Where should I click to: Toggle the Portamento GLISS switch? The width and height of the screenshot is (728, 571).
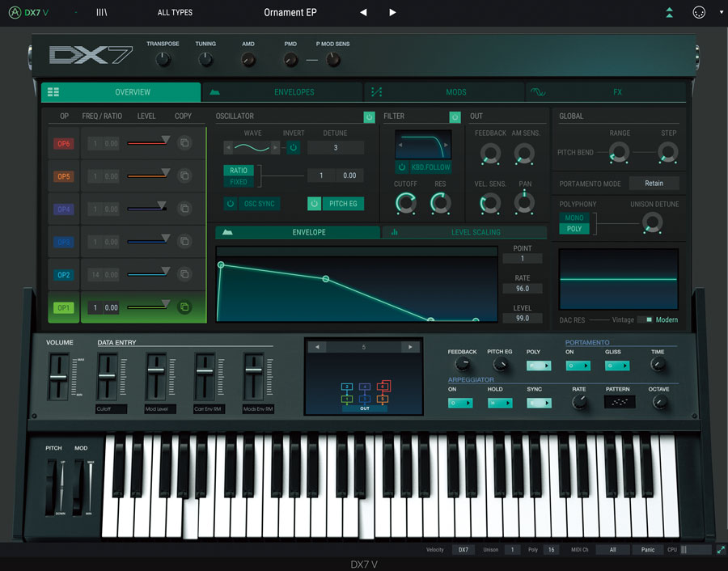point(617,366)
